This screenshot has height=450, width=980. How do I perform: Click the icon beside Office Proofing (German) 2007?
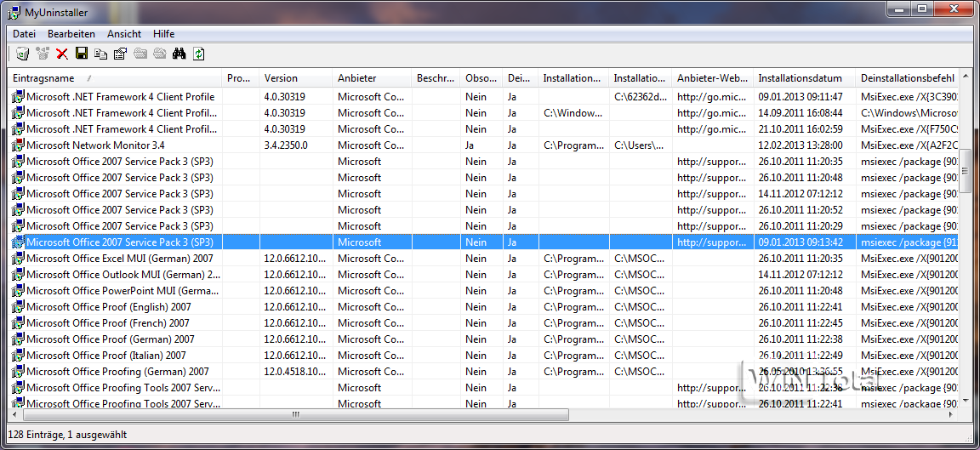pos(18,371)
